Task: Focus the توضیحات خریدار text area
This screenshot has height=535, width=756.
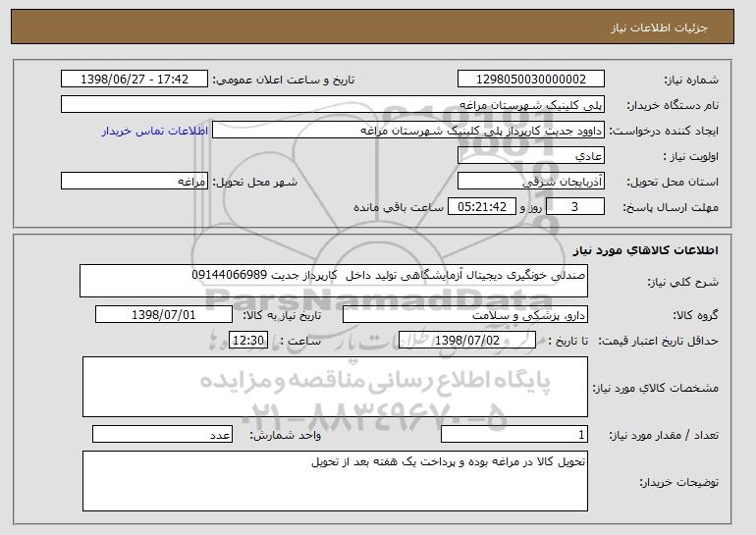Action: pos(335,480)
